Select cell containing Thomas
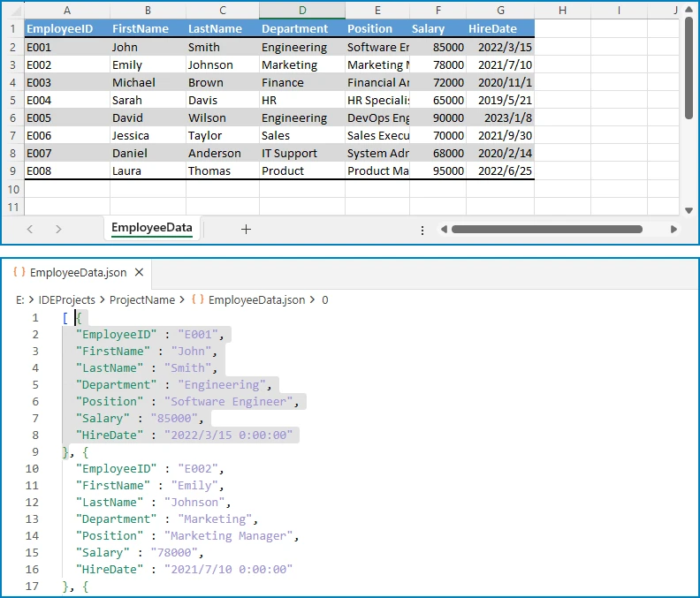Viewport: 700px width, 598px height. pos(223,171)
